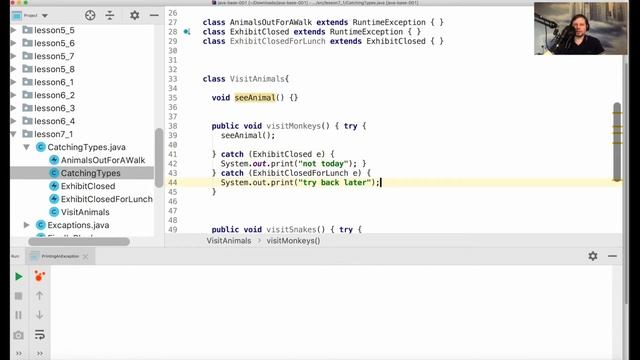640x360 pixels.
Task: Close the PrintingAnException run tab
Action: point(85,256)
